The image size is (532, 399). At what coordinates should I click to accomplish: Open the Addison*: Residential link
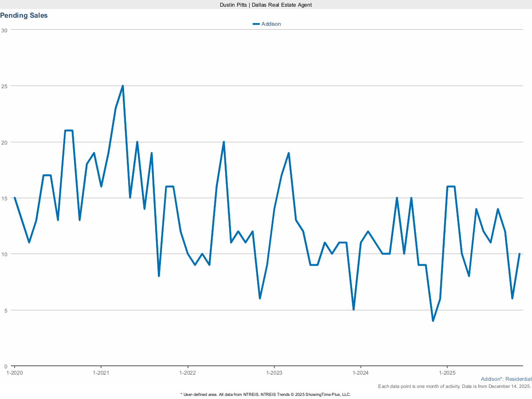pos(506,379)
